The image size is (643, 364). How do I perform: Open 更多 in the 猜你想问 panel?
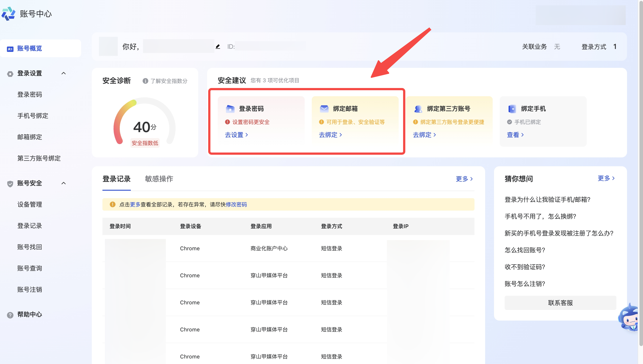tap(606, 178)
